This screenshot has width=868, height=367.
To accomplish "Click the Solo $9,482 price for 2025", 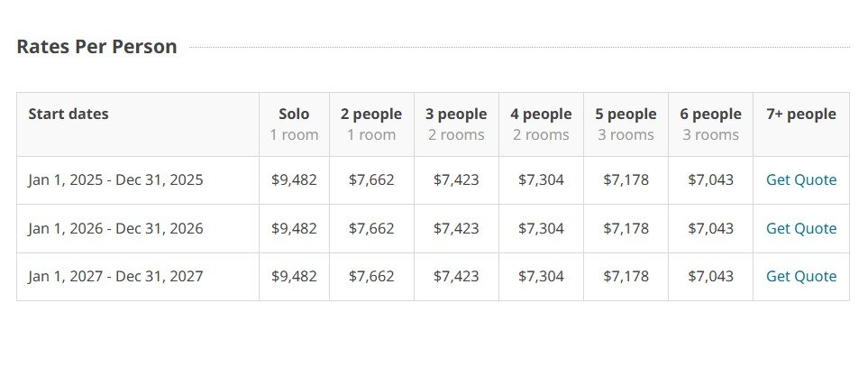I will (294, 180).
